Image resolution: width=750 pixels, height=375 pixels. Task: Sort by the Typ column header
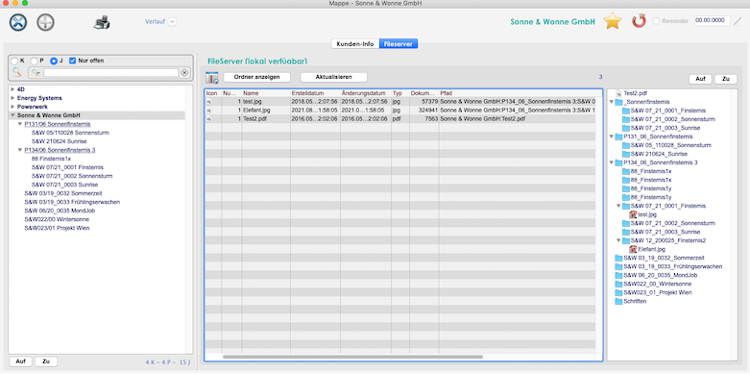click(x=400, y=93)
